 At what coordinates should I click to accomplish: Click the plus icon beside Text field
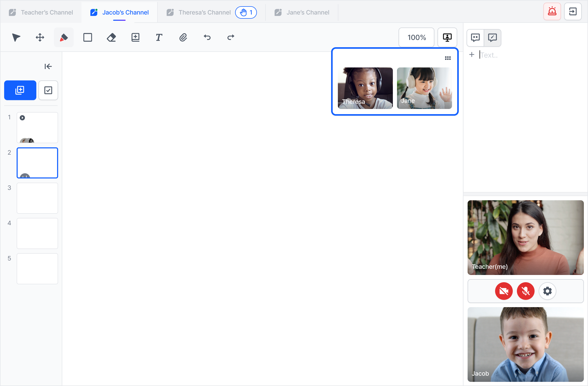tap(472, 54)
